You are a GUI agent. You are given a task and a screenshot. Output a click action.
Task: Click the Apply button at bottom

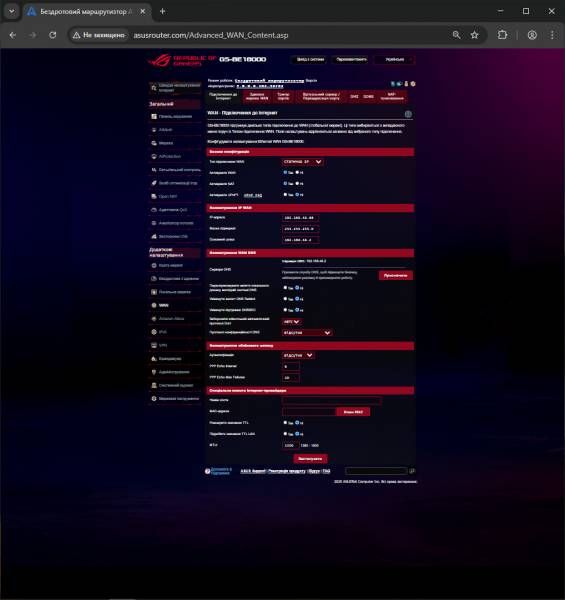[310, 458]
